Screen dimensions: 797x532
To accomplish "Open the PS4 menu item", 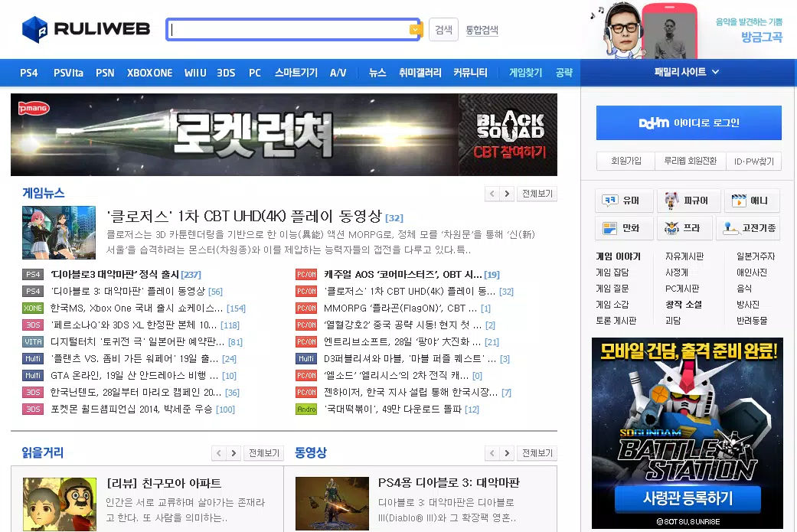I will [29, 73].
